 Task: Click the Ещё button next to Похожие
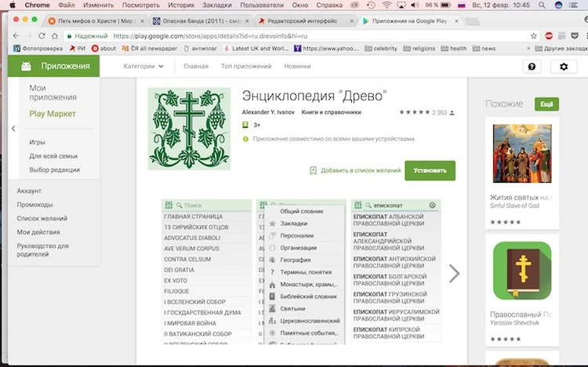(546, 104)
